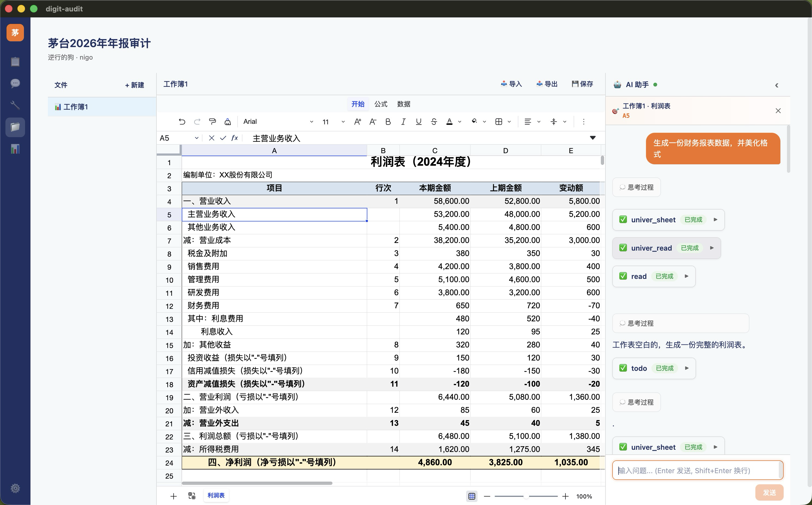Click the horizontal scrollbar below sheet
Viewport: 812px width, 505px height.
(x=257, y=483)
